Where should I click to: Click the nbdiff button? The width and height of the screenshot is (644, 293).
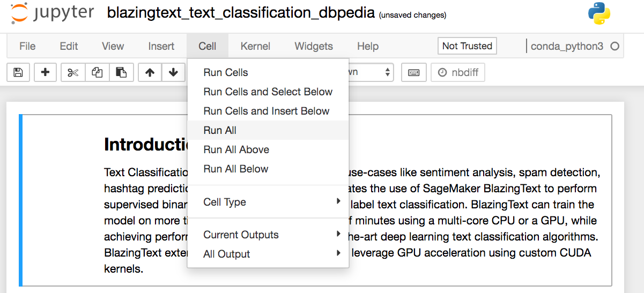point(458,72)
